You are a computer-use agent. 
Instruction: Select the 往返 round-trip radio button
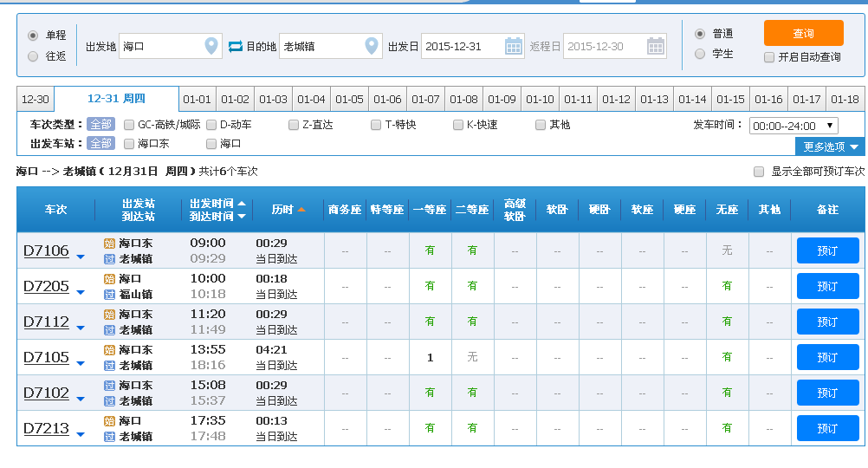33,56
